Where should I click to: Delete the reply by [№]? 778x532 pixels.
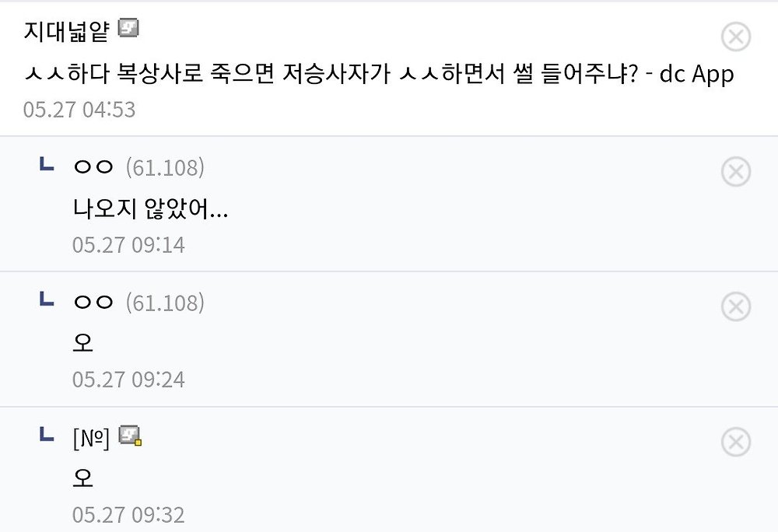pyautogui.click(x=735, y=442)
